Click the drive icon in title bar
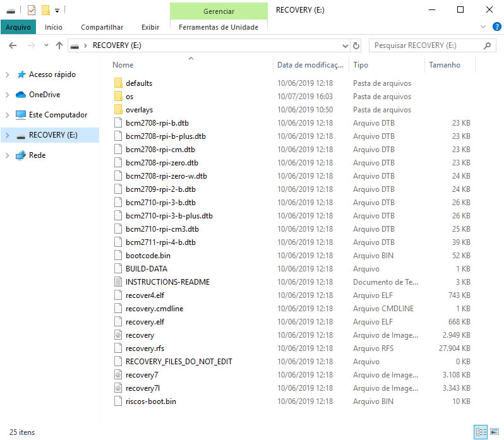The width and height of the screenshot is (504, 440). pos(11,11)
